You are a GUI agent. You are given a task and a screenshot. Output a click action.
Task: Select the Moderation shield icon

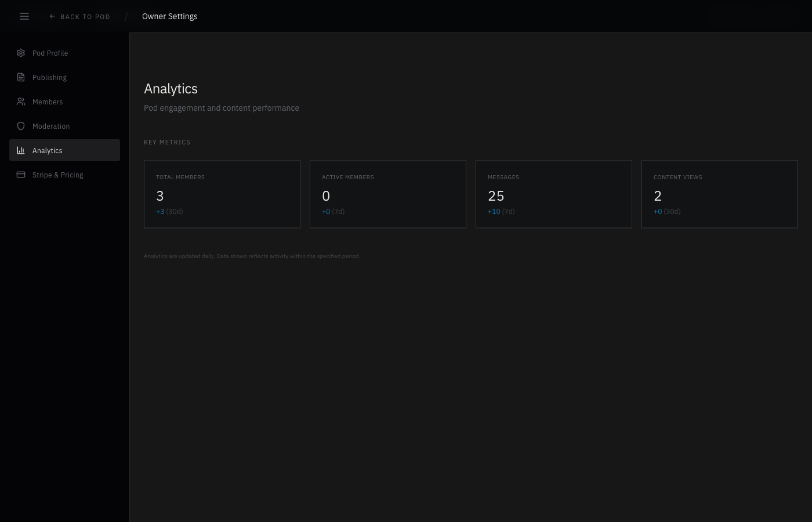[21, 126]
